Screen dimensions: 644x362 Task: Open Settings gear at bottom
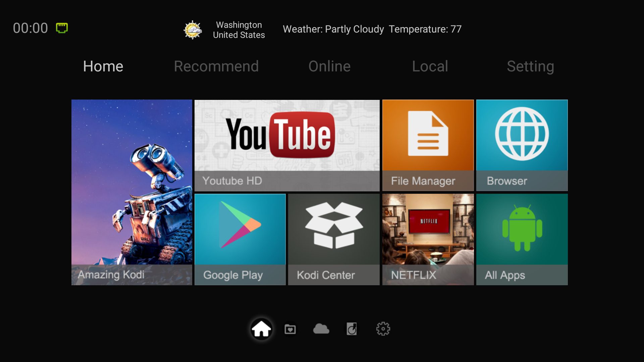381,328
